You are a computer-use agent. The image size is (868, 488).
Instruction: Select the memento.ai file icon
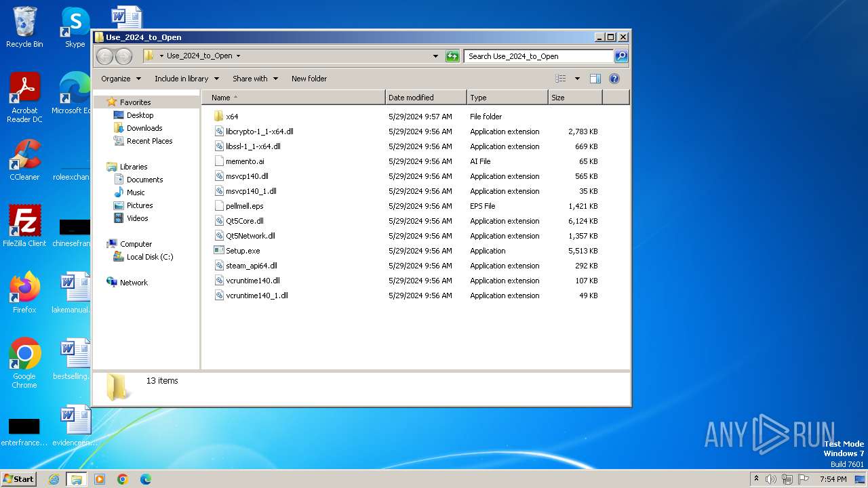tap(218, 161)
